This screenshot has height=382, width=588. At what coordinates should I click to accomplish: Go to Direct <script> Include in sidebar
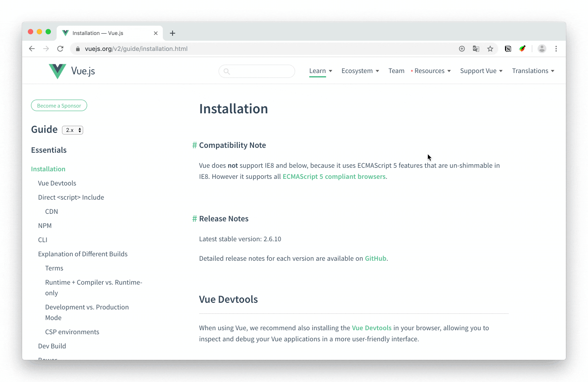(x=71, y=197)
